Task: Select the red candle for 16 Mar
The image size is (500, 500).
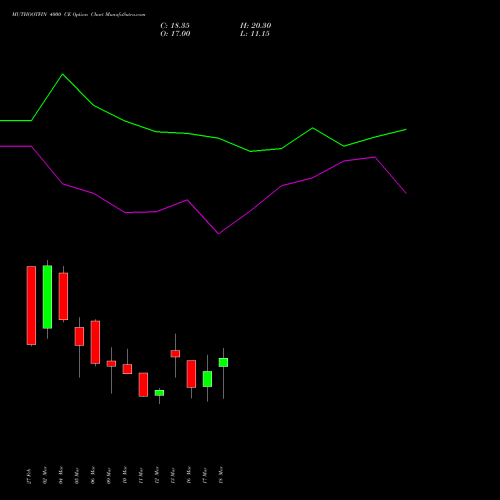Action: [x=191, y=374]
